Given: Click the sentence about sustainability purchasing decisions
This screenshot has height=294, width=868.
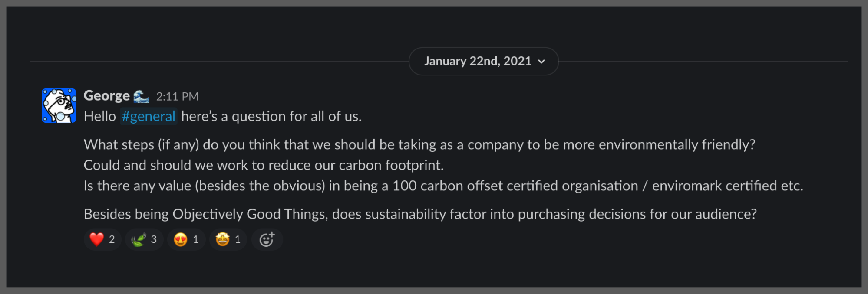Looking at the screenshot, I should point(420,214).
